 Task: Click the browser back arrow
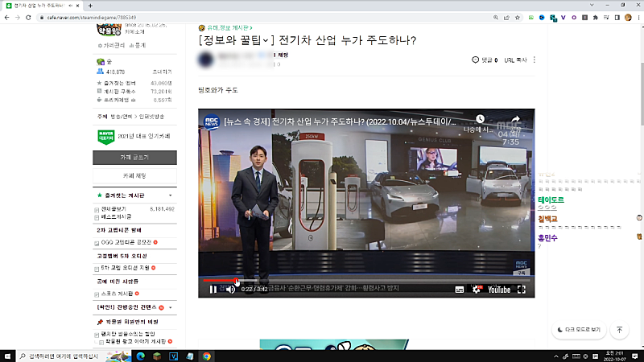coord(7,18)
